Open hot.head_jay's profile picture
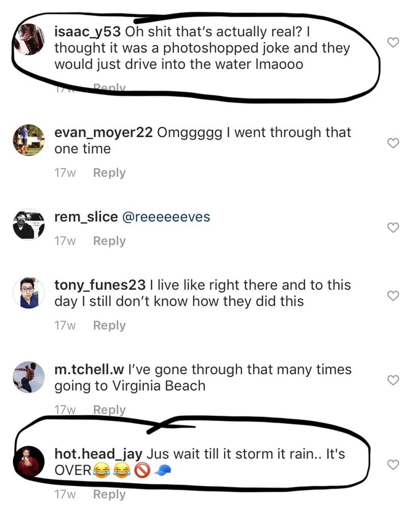Viewport: 420px width, 514px height. 29,461
